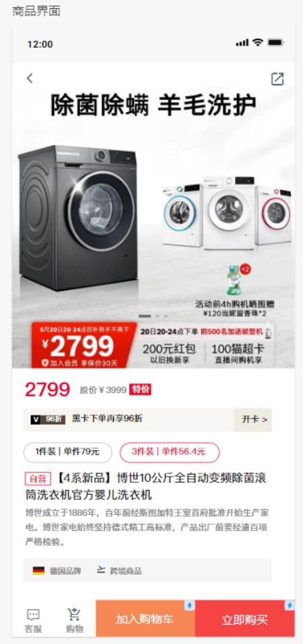Expand 开卡 > black card offer

253,419
